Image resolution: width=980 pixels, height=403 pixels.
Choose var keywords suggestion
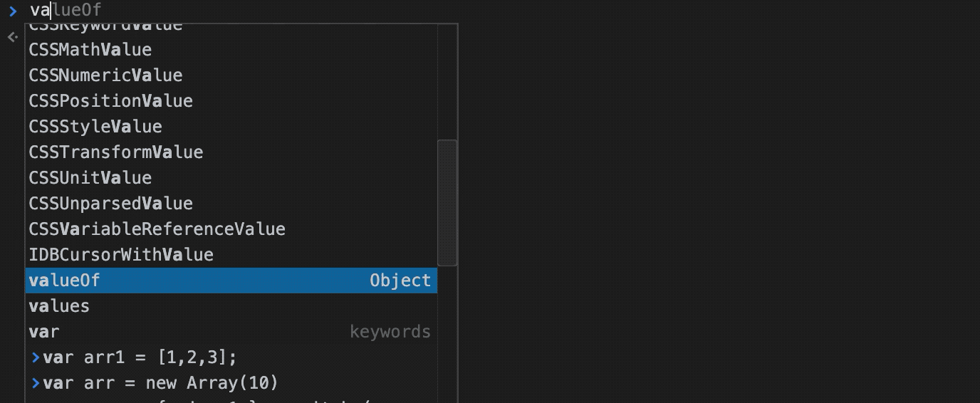[x=231, y=332]
